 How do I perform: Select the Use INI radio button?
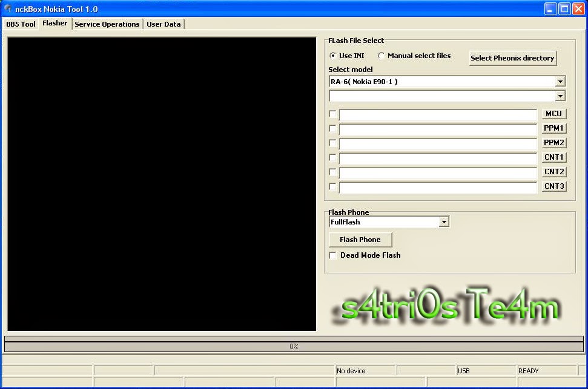[x=332, y=56]
